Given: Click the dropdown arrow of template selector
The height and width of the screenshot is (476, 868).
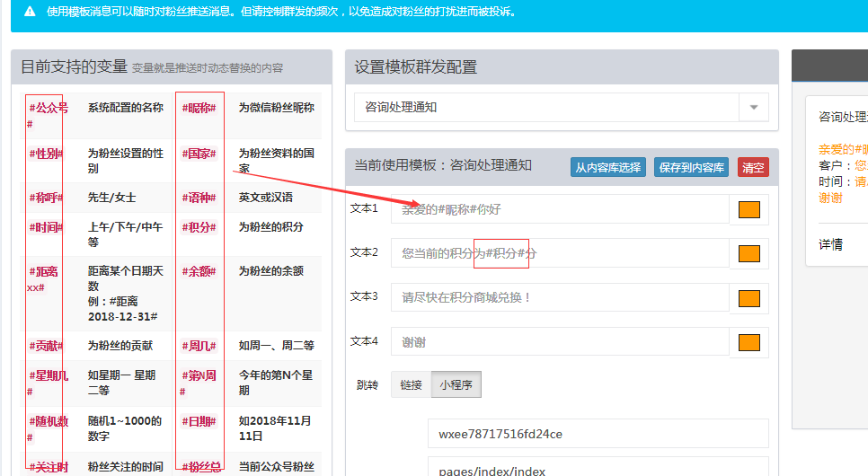Looking at the screenshot, I should tap(753, 108).
